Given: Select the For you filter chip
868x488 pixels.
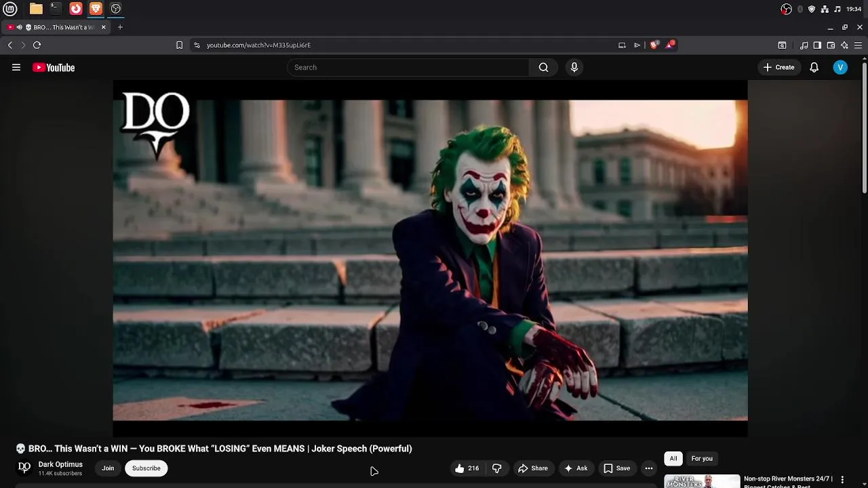Looking at the screenshot, I should tap(702, 459).
